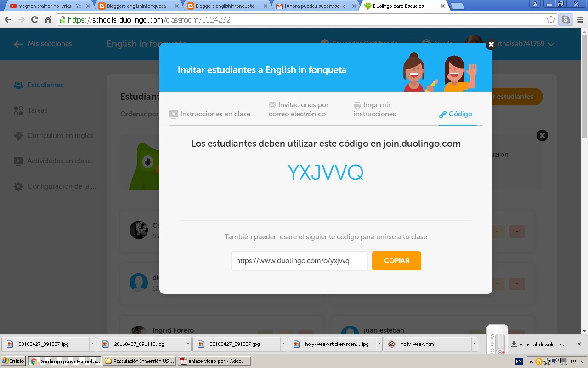The image size is (588, 368).
Task: Click the Chrome home button
Action: click(48, 20)
